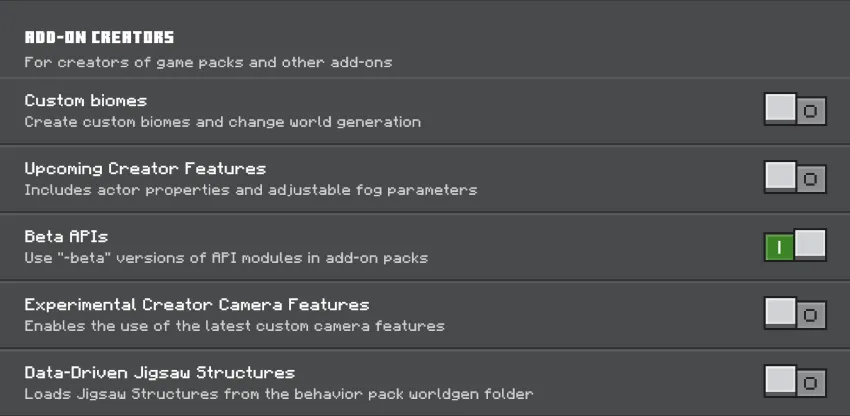Click the Beta APIs title text

66,236
